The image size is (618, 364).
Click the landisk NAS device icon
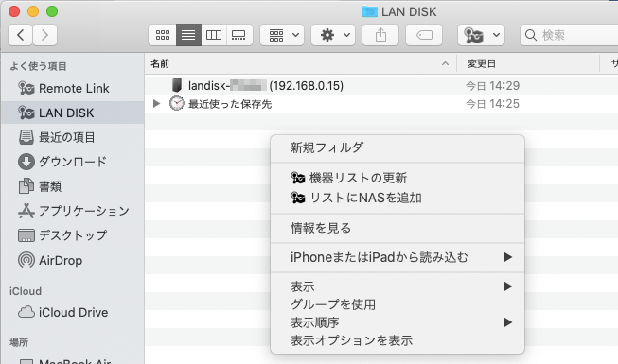point(177,85)
